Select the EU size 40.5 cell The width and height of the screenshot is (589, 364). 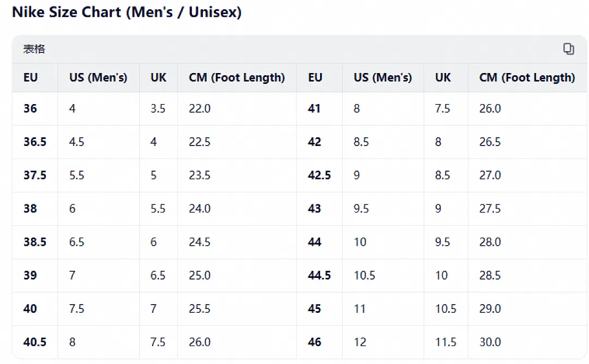click(35, 342)
